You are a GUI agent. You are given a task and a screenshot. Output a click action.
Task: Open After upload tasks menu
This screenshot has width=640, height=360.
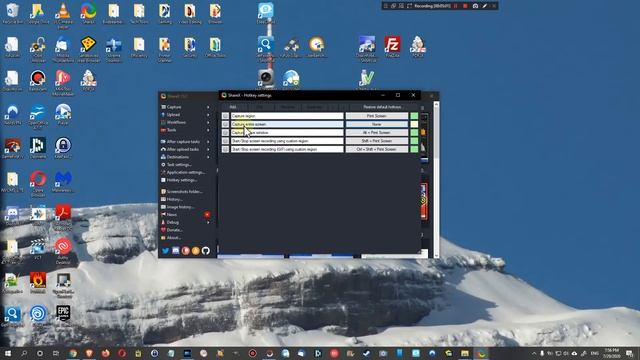point(182,149)
